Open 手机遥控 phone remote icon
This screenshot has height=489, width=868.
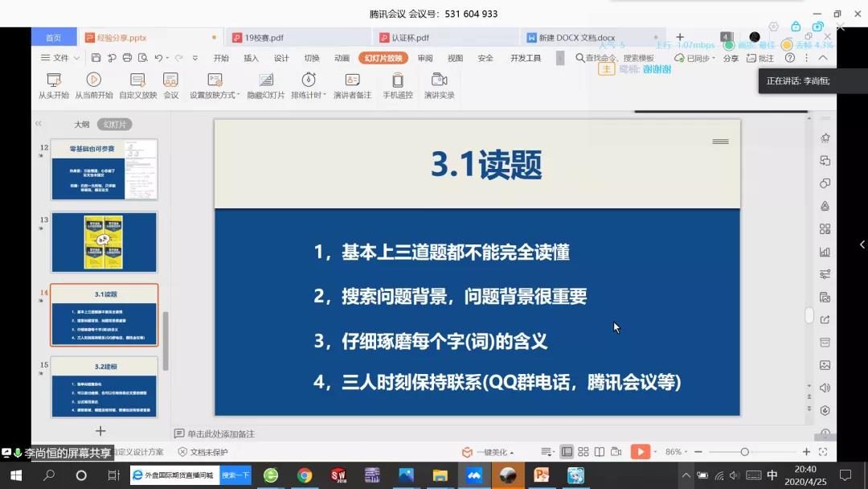[397, 80]
